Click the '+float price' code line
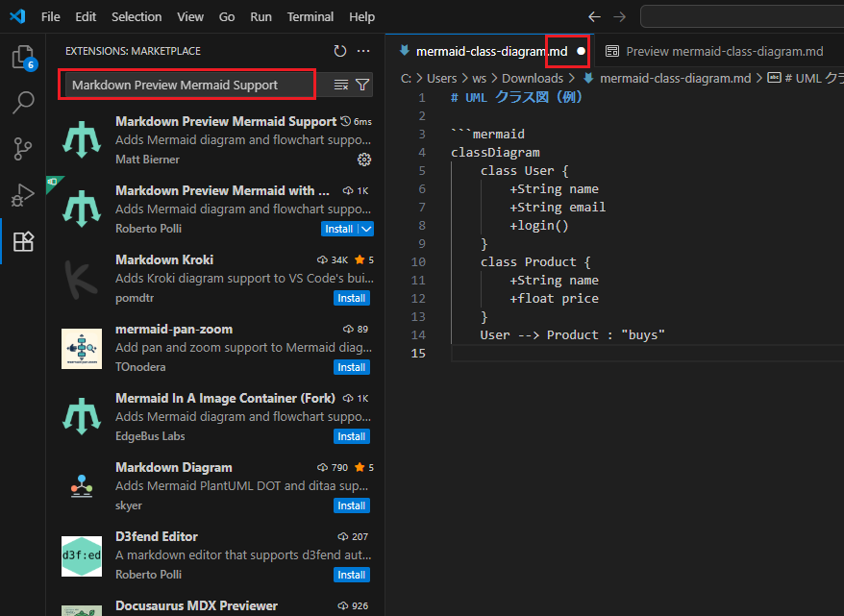The height and width of the screenshot is (616, 844). (x=554, y=299)
